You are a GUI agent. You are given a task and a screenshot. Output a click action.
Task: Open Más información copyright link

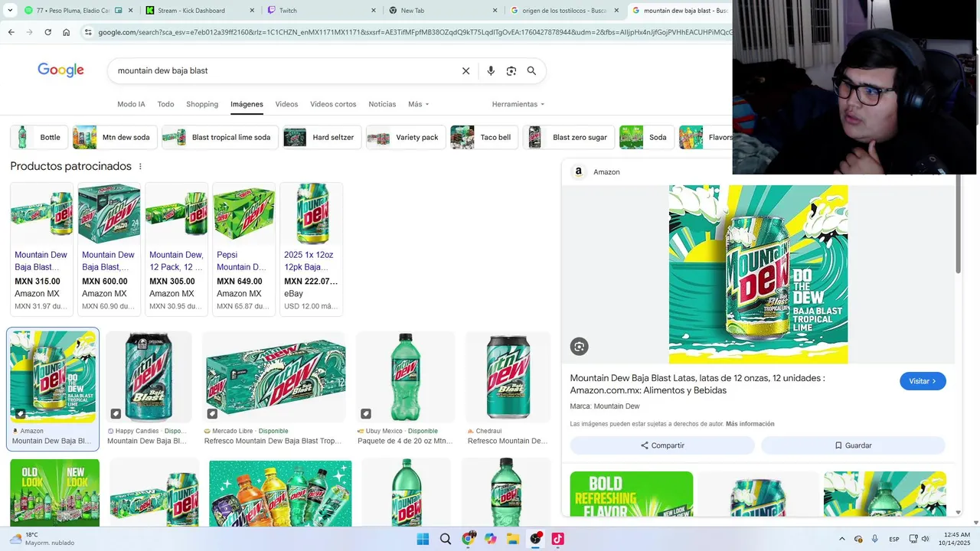[750, 424]
